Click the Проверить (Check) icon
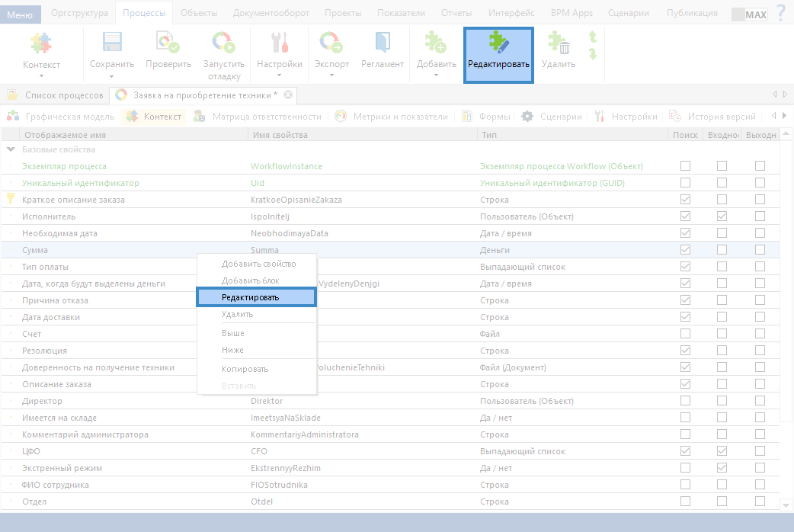This screenshot has width=794, height=532. tap(168, 43)
